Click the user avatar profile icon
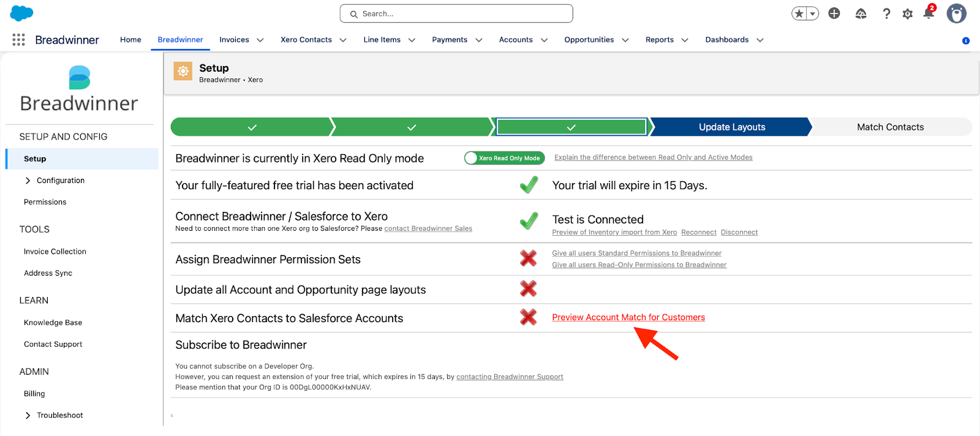Image resolution: width=980 pixels, height=436 pixels. 956,13
